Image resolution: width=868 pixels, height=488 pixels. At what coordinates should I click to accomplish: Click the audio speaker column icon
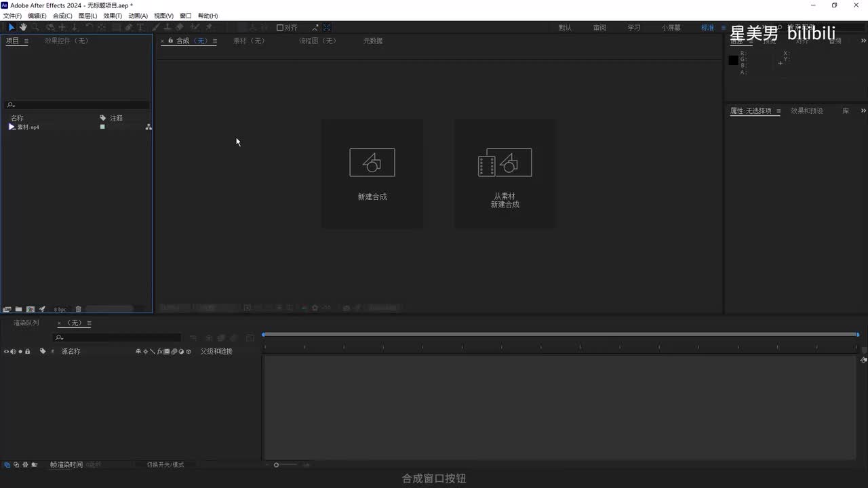(x=14, y=351)
